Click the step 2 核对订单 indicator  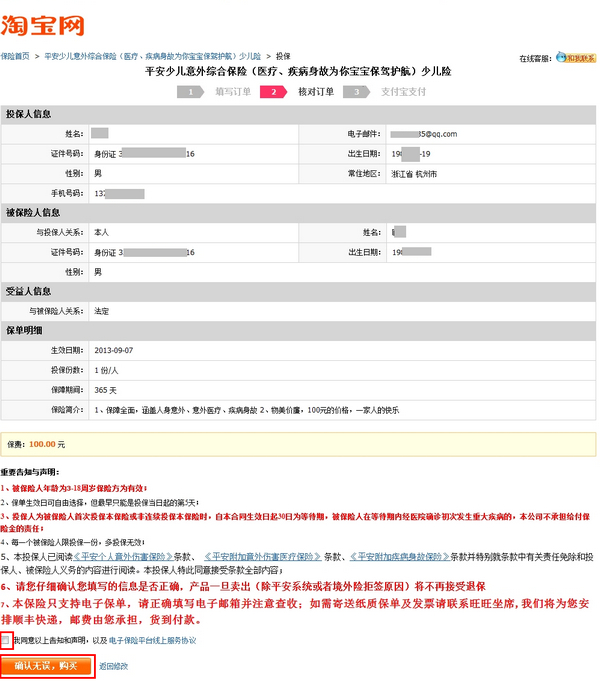299,91
